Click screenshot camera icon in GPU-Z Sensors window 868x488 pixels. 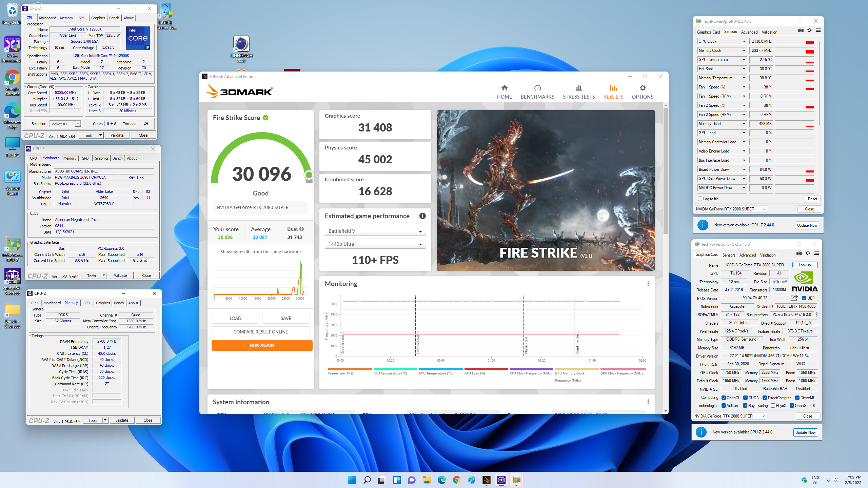click(801, 30)
